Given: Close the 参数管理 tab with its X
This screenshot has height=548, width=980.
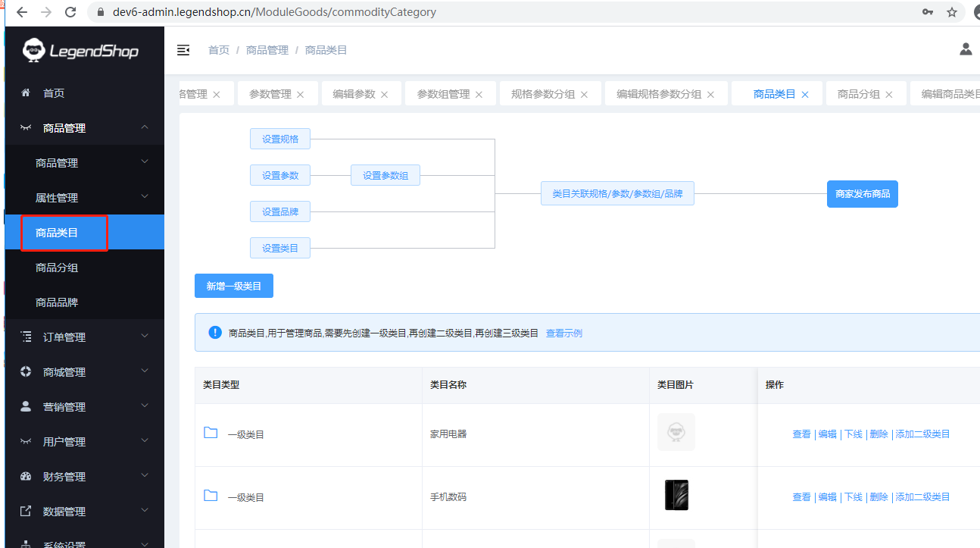Looking at the screenshot, I should coord(301,95).
